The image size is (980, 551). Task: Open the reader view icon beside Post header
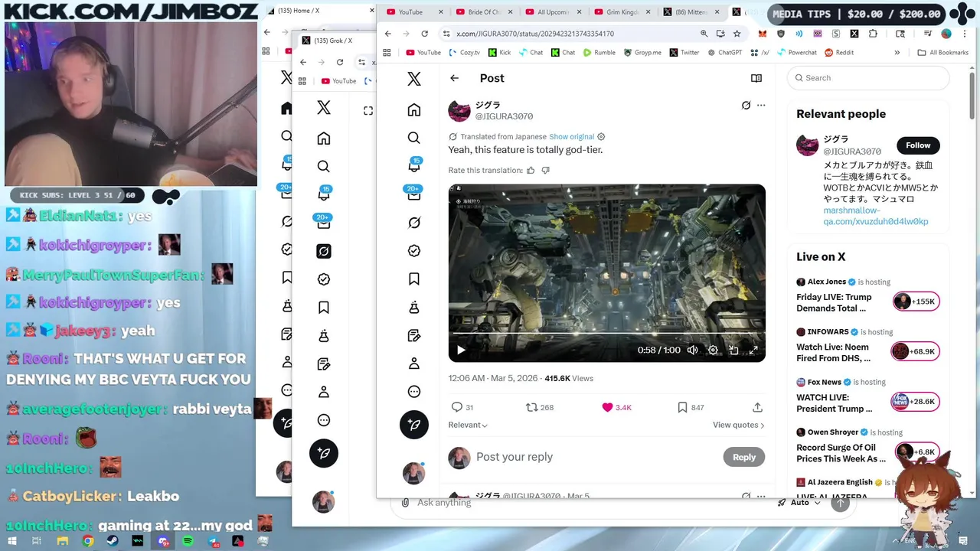(756, 78)
